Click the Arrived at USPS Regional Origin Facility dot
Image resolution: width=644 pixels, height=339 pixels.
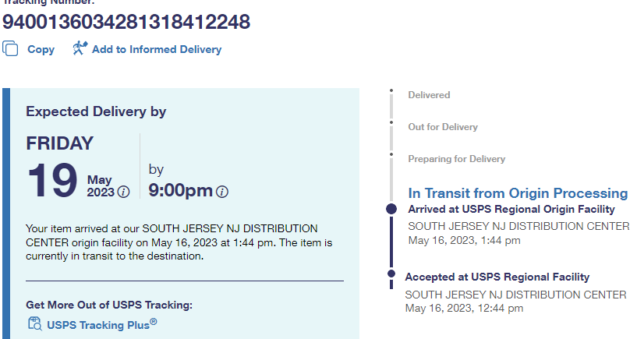coord(391,209)
